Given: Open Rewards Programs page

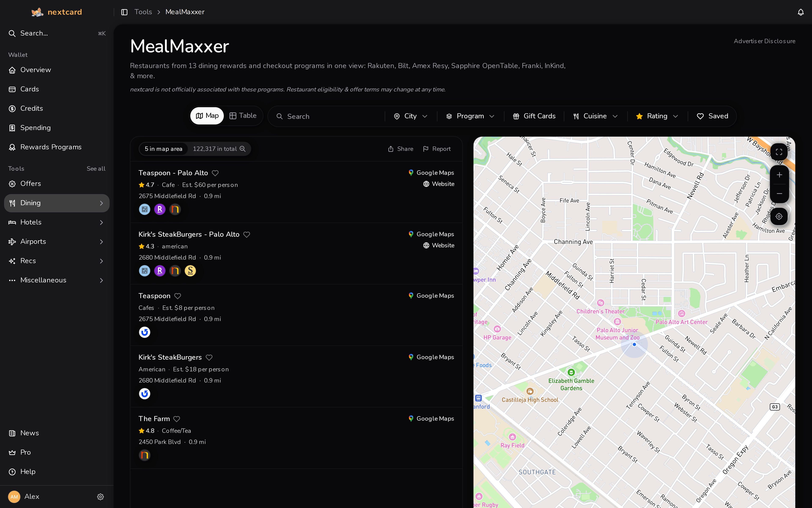Looking at the screenshot, I should (57, 147).
